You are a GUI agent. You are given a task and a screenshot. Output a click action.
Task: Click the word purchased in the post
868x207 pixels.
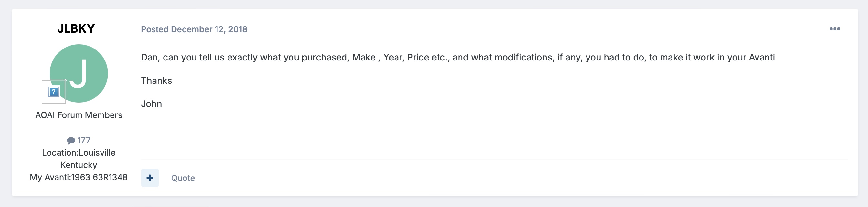point(325,58)
